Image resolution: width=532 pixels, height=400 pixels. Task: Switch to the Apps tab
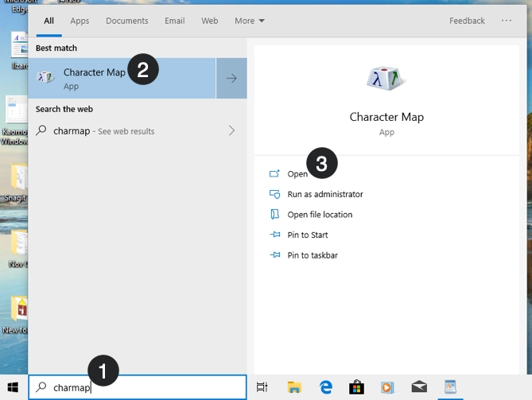[80, 21]
